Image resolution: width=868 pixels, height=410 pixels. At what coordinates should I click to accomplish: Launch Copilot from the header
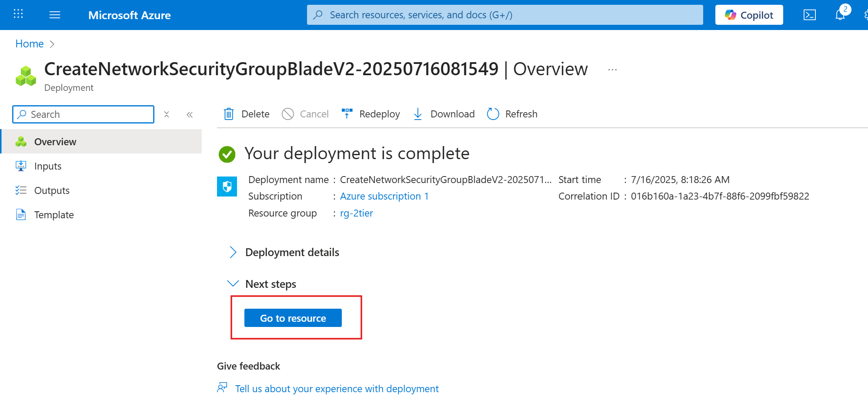tap(749, 15)
